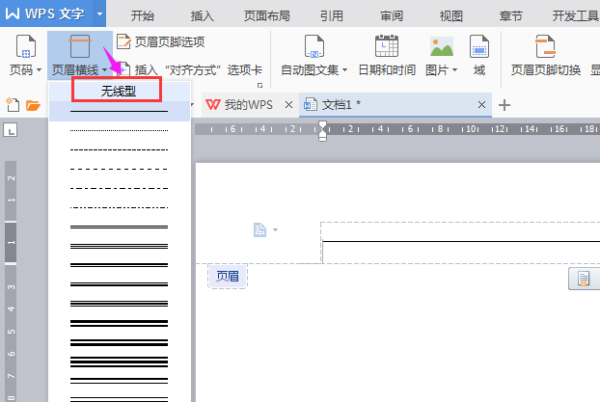Viewport: 600px width, 402px height.
Task: Open 页眉页脚选项 settings
Action: pos(161,42)
